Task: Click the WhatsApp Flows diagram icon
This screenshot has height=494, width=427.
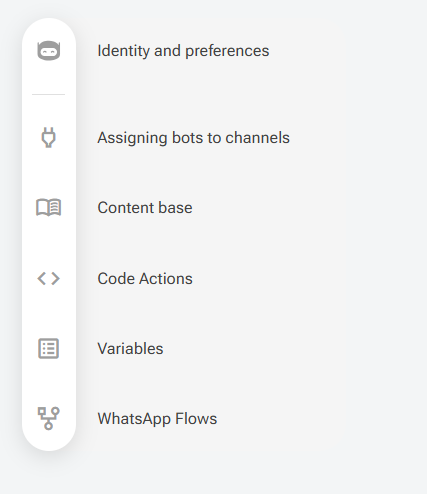Action: click(49, 418)
